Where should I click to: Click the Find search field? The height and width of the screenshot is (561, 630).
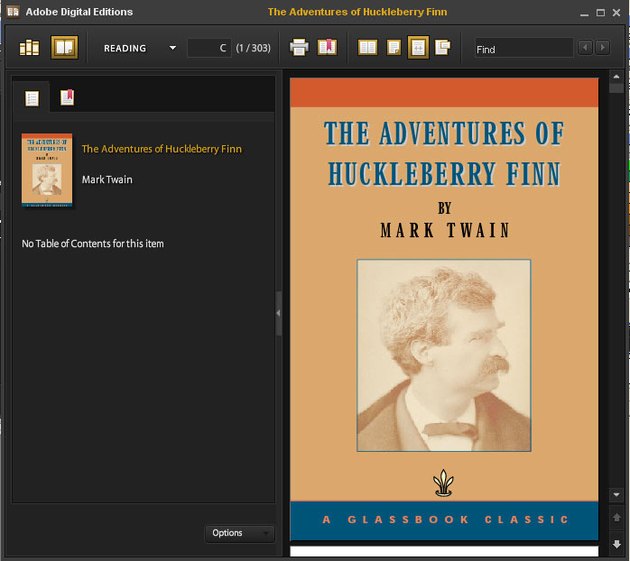click(524, 49)
